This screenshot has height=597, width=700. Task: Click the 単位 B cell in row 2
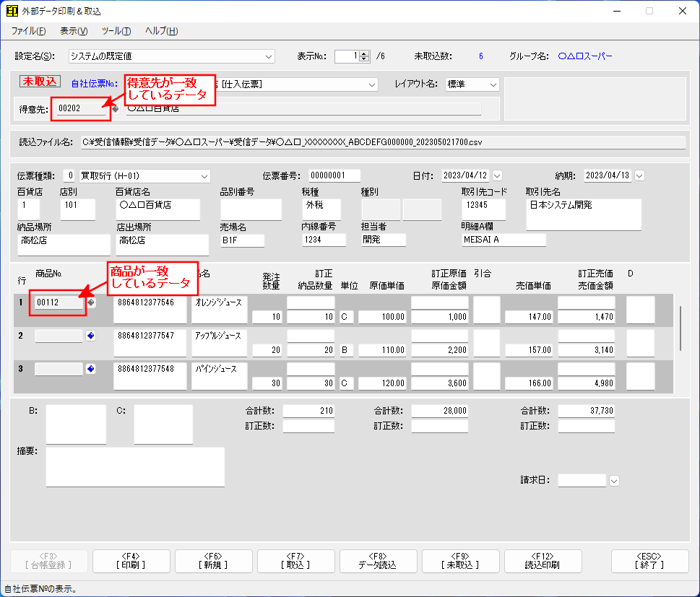[347, 350]
